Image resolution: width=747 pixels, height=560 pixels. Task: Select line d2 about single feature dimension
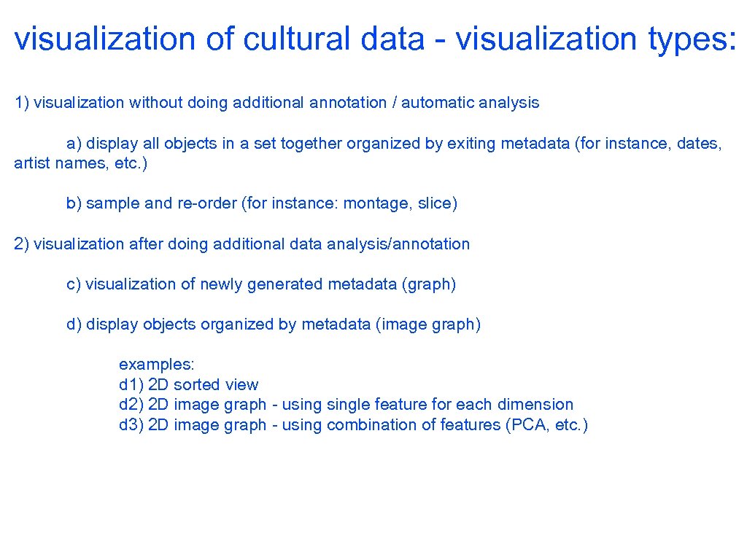pyautogui.click(x=347, y=405)
